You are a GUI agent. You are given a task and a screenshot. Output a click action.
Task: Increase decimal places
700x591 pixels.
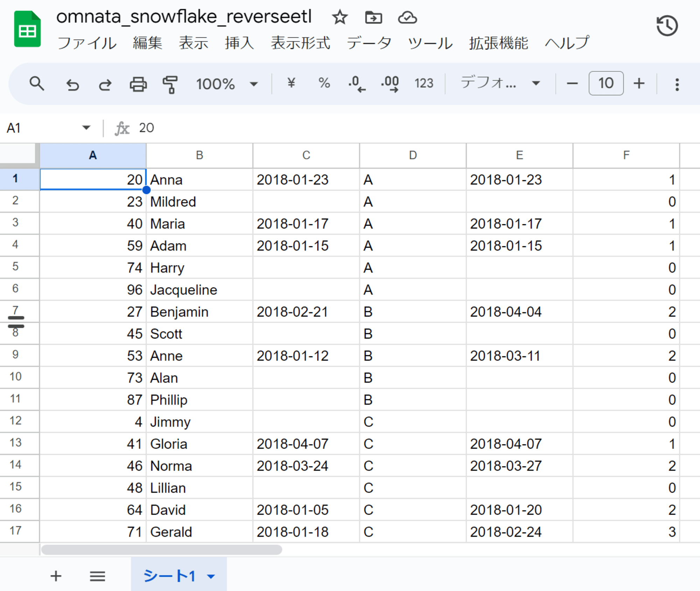pos(390,84)
